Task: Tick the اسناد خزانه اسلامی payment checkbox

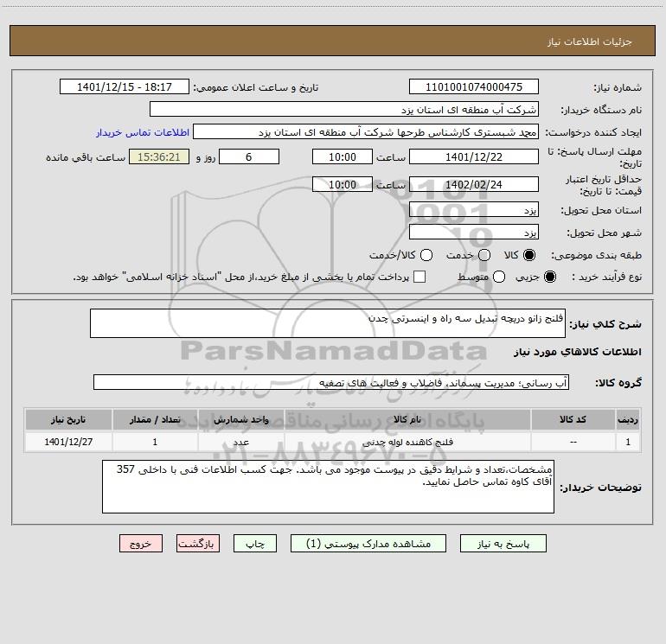Action: [419, 277]
